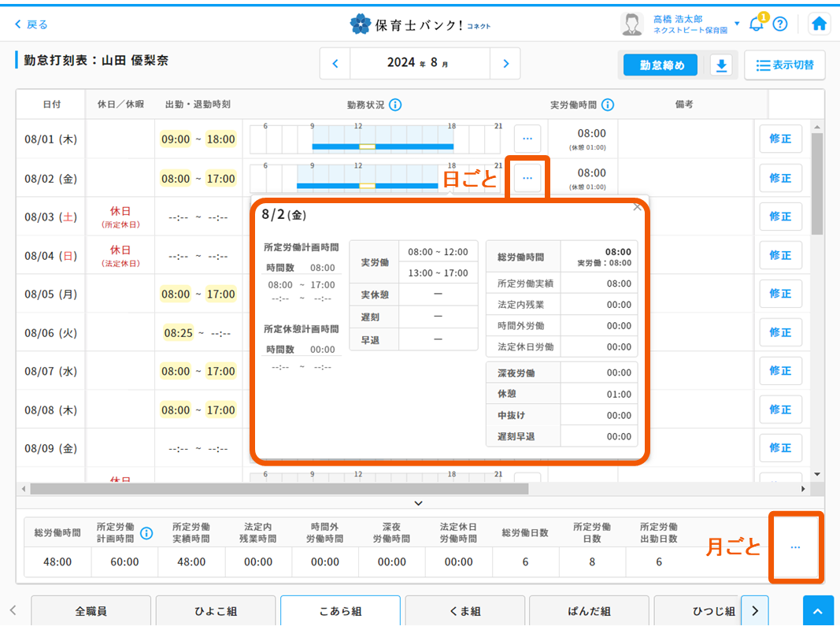Go home with the house icon
Viewport: 840px width, 630px height.
[819, 24]
